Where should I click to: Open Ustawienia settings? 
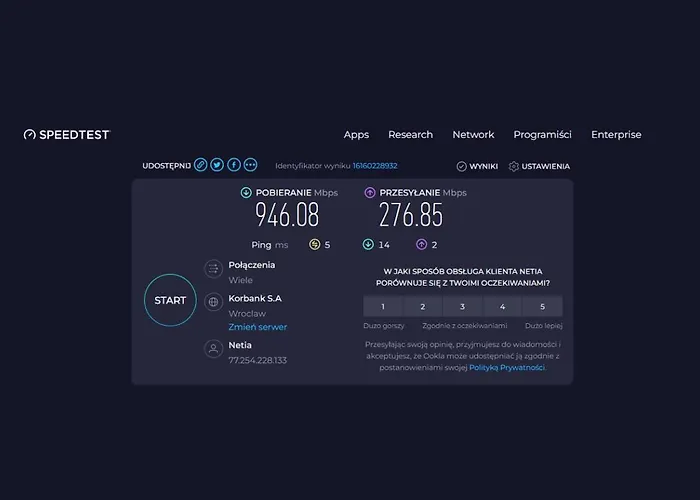pyautogui.click(x=539, y=166)
